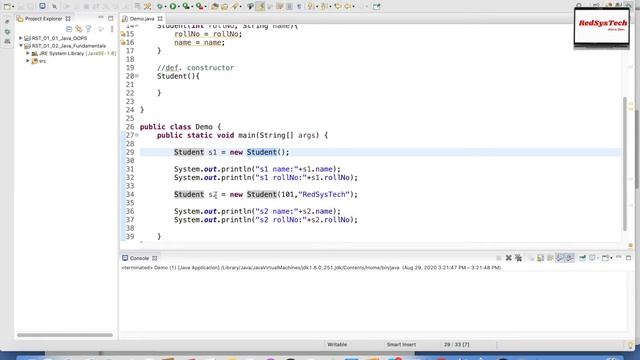Open the dropdown arrow beside the Run icon

[178, 7]
